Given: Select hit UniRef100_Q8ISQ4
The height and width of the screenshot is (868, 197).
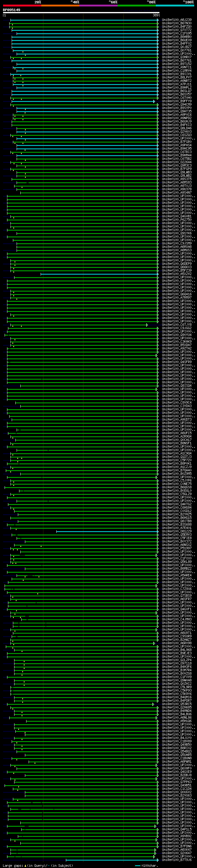Looking at the screenshot, I should point(177,386).
